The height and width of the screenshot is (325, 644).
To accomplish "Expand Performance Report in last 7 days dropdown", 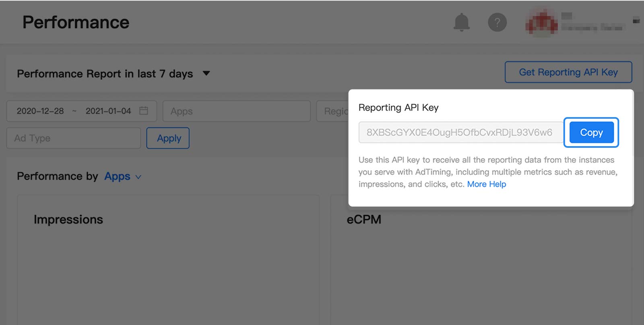I will [206, 73].
